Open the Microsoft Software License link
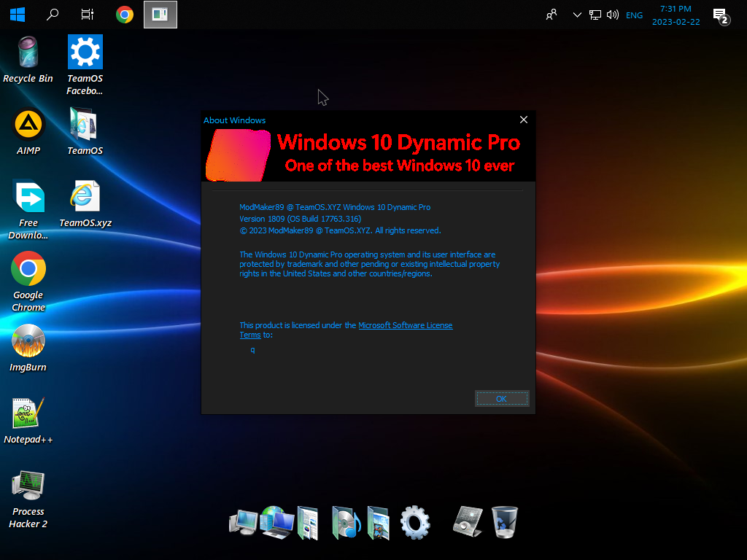Viewport: 747px width, 560px height. (x=405, y=325)
